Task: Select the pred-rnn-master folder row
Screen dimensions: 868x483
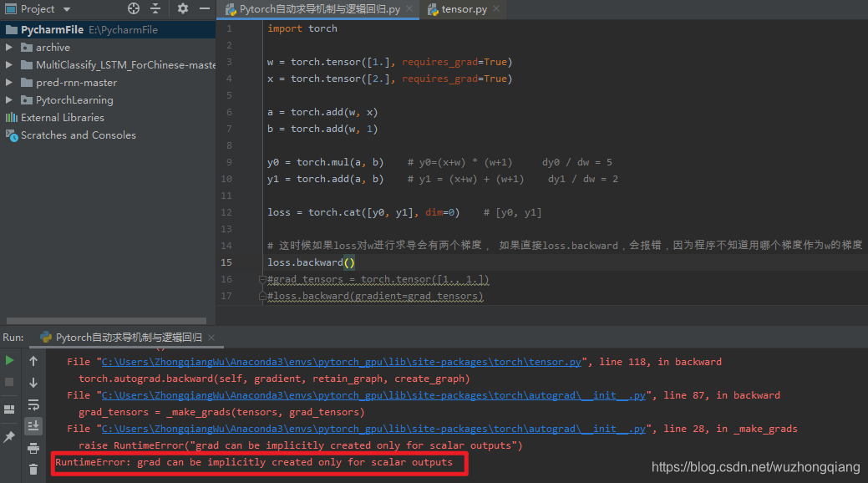Action: click(108, 83)
